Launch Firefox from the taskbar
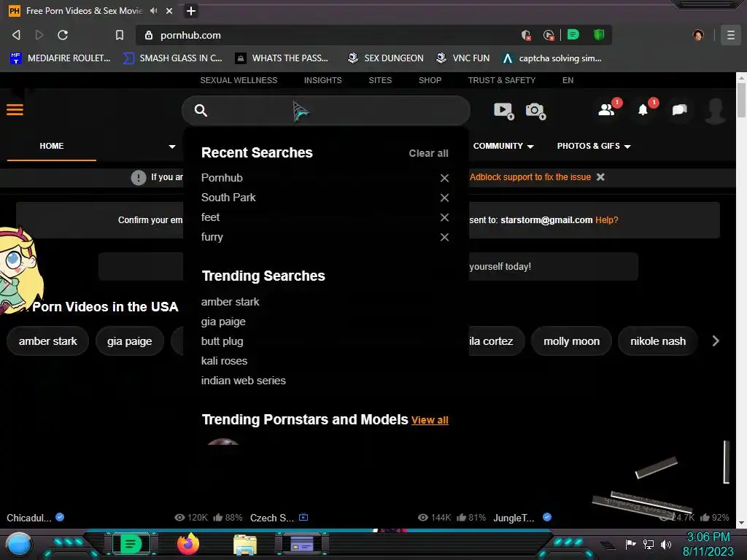The width and height of the screenshot is (747, 560). point(187,543)
